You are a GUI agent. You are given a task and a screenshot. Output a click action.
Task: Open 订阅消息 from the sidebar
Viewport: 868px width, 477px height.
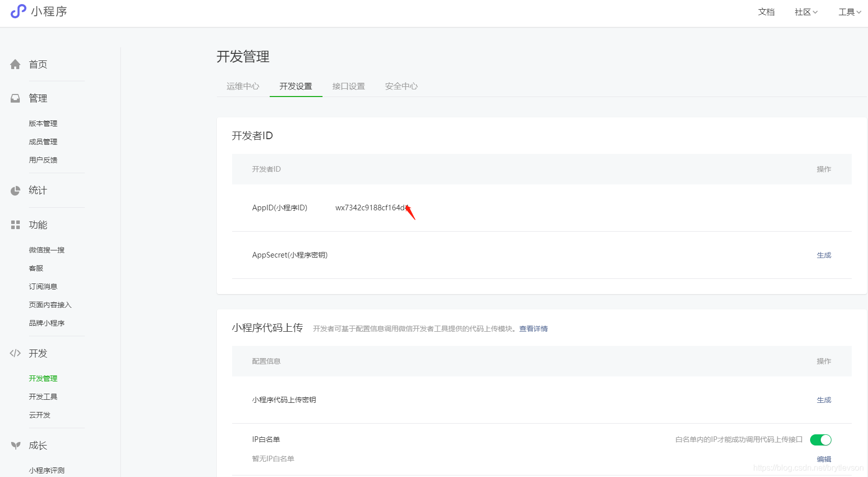click(x=43, y=286)
